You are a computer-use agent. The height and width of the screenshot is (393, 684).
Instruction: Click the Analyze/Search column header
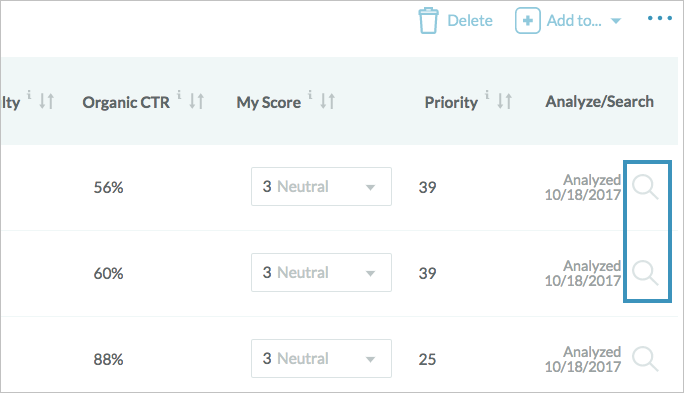tap(599, 102)
